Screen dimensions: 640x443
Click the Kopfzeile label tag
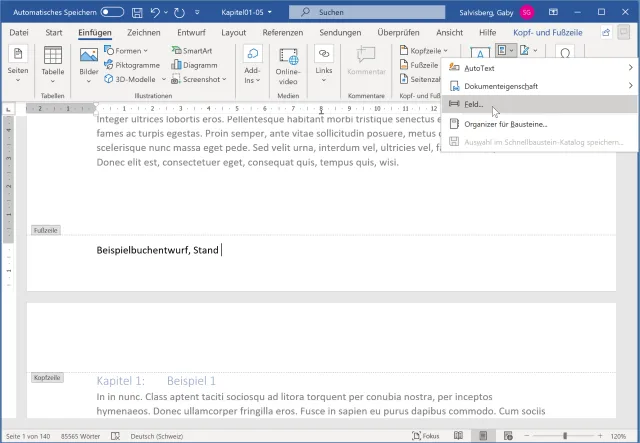[47, 378]
